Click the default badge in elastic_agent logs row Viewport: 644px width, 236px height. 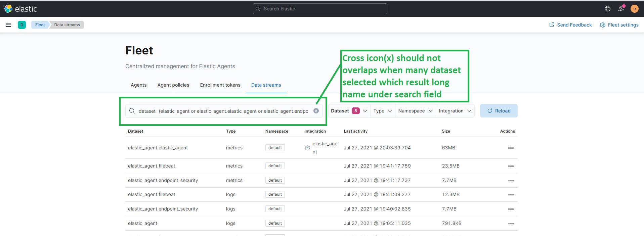pos(275,223)
